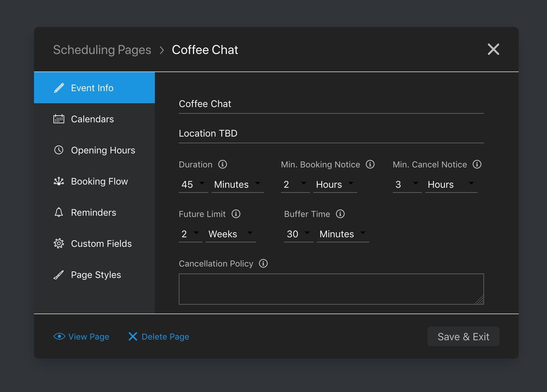The height and width of the screenshot is (392, 547).
Task: Click the Buffer Time info icon
Action: (340, 214)
